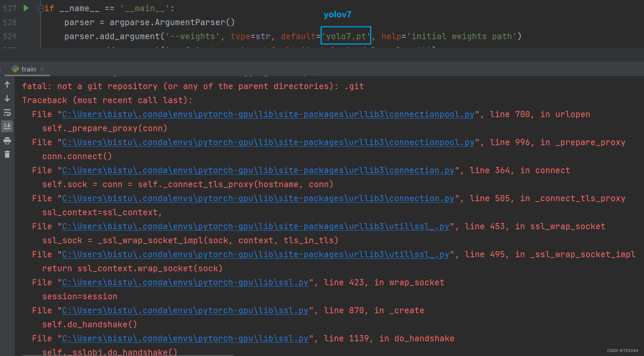Click '__main__' string in editor
Image resolution: width=644 pixels, height=356 pixels.
[145, 8]
